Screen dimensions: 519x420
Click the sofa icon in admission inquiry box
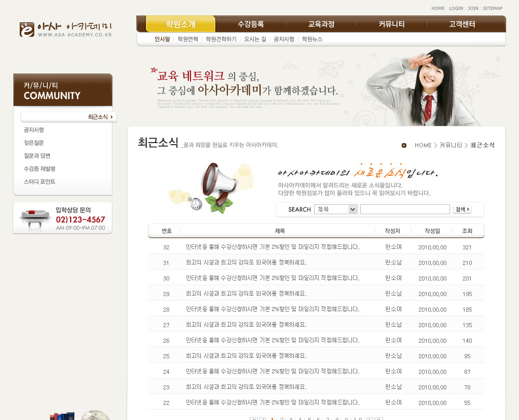pyautogui.click(x=35, y=218)
